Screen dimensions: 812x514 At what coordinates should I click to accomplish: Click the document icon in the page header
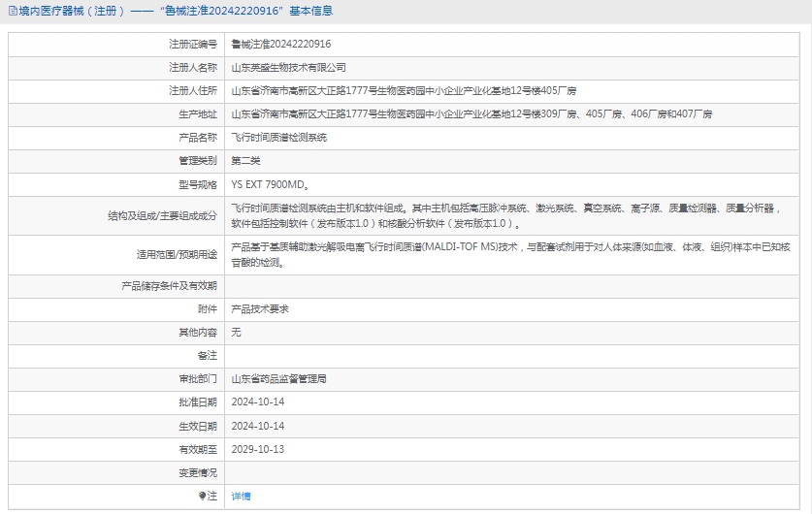[13, 12]
